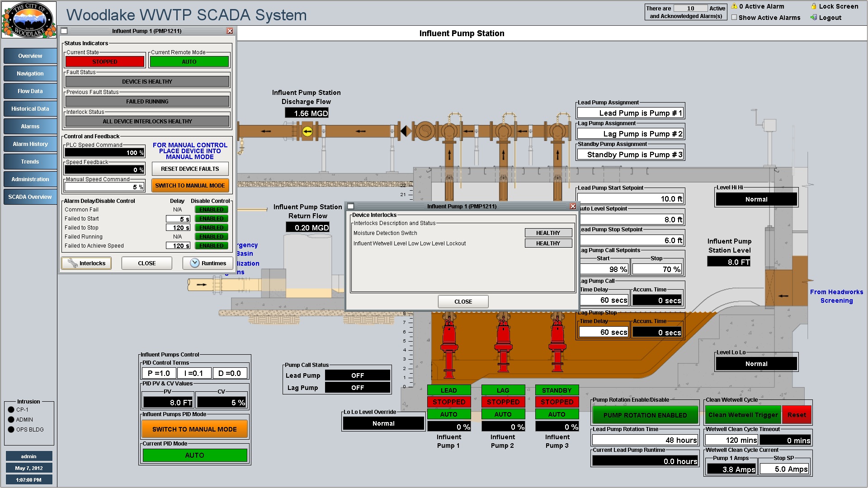Click the Clean Wetwell Trigger button

743,415
